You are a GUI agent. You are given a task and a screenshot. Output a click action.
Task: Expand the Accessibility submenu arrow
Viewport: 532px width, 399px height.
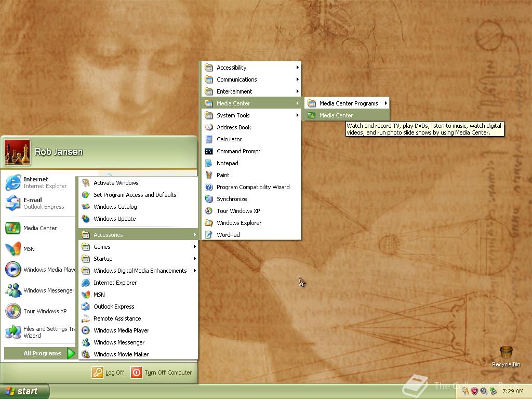(x=297, y=68)
